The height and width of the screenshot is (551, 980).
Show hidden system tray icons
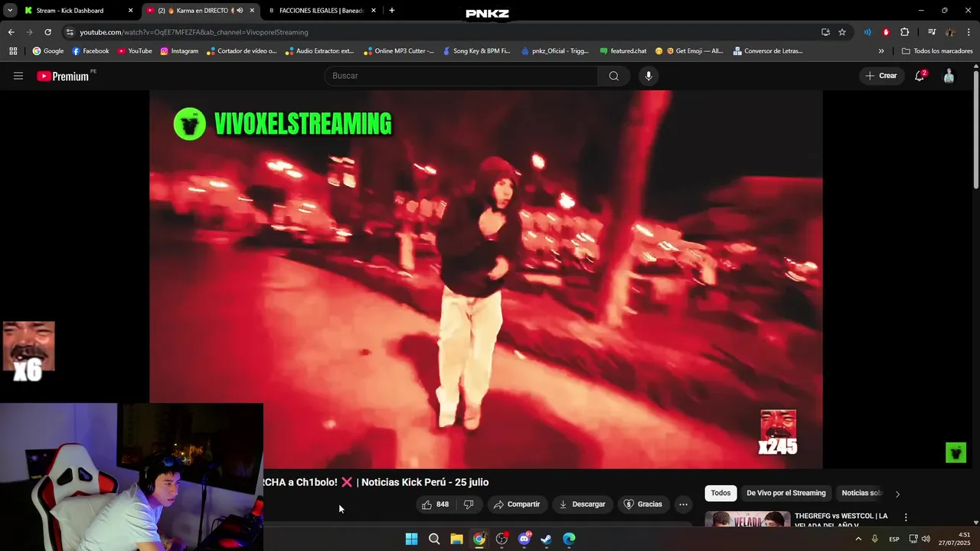(858, 539)
